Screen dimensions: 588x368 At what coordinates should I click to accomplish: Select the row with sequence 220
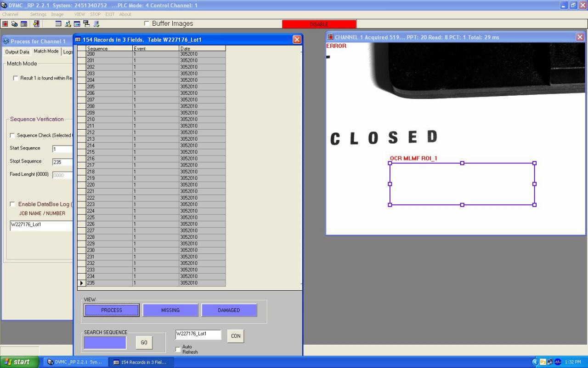[x=109, y=185]
